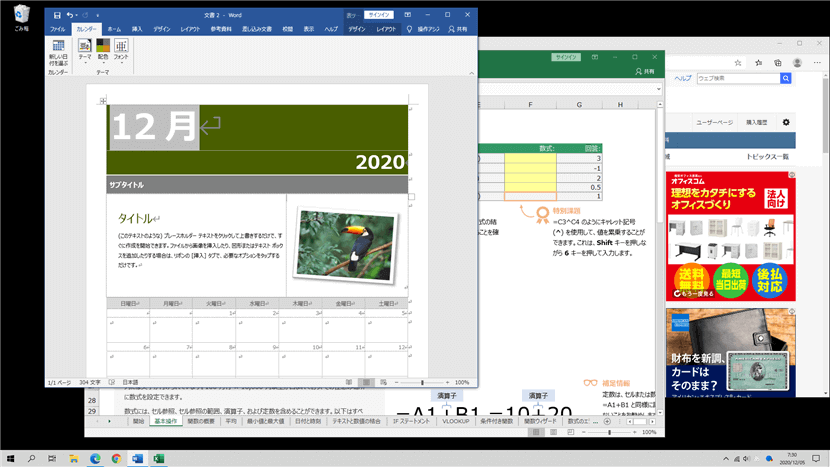This screenshot has width=830, height=467.
Task: Open the フォント fonts dropdown in Word ribbon
Action: click(121, 52)
